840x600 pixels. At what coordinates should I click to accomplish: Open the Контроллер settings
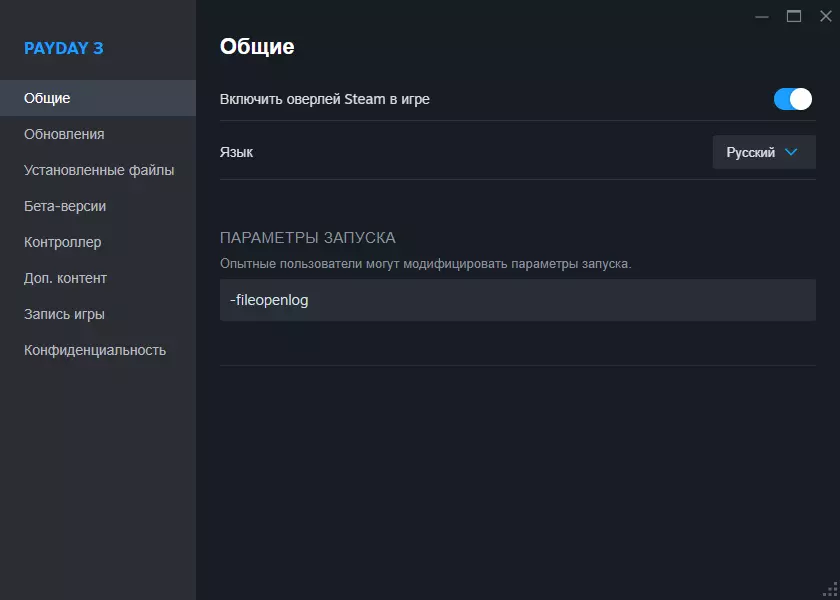point(62,242)
